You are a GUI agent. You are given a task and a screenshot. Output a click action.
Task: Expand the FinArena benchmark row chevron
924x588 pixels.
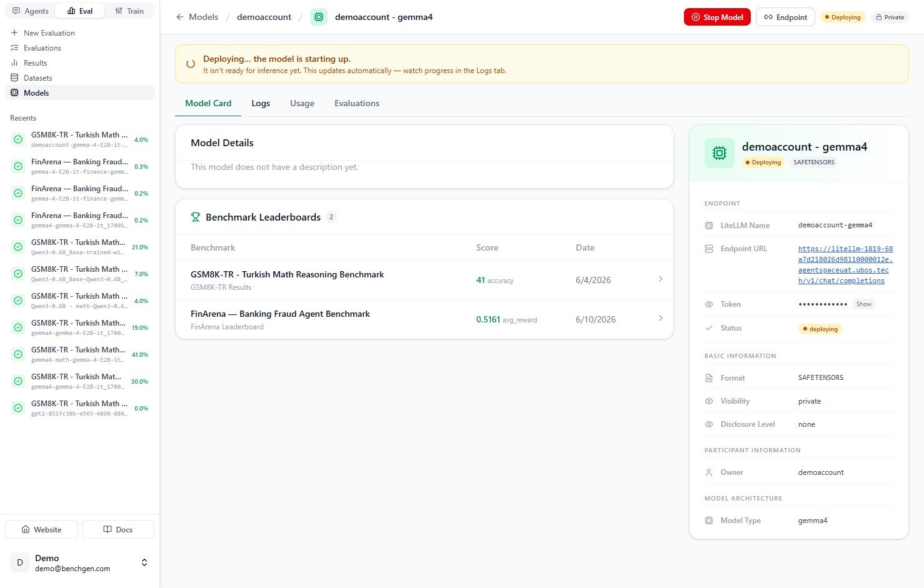click(x=661, y=318)
